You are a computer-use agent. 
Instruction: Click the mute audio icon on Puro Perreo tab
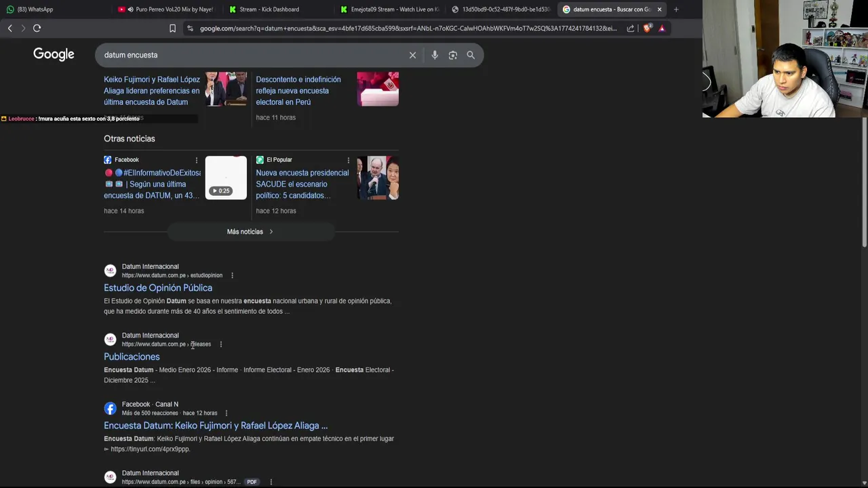click(x=130, y=9)
